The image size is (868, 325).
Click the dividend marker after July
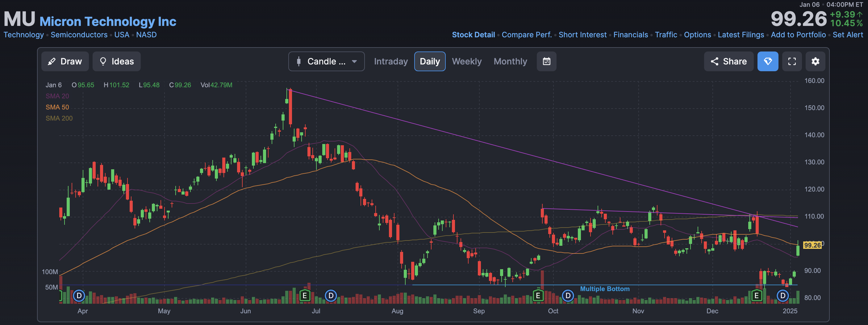[331, 296]
